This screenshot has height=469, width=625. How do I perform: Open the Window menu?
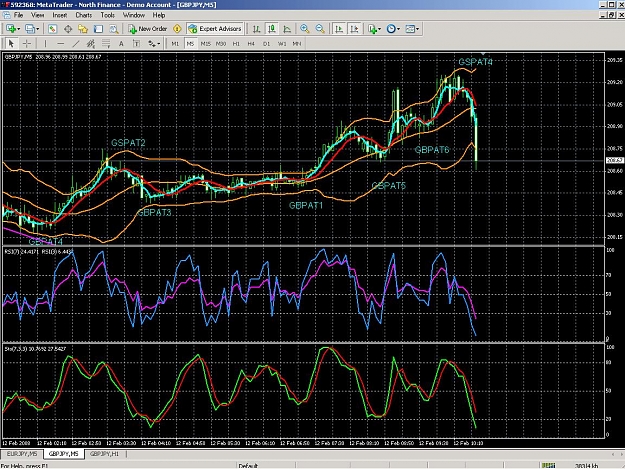pyautogui.click(x=134, y=15)
